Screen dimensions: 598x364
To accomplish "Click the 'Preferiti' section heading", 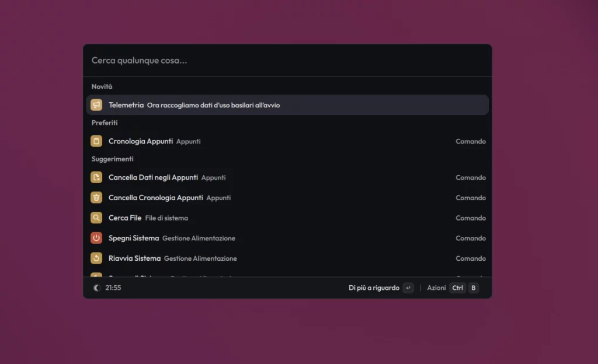I will coord(105,123).
